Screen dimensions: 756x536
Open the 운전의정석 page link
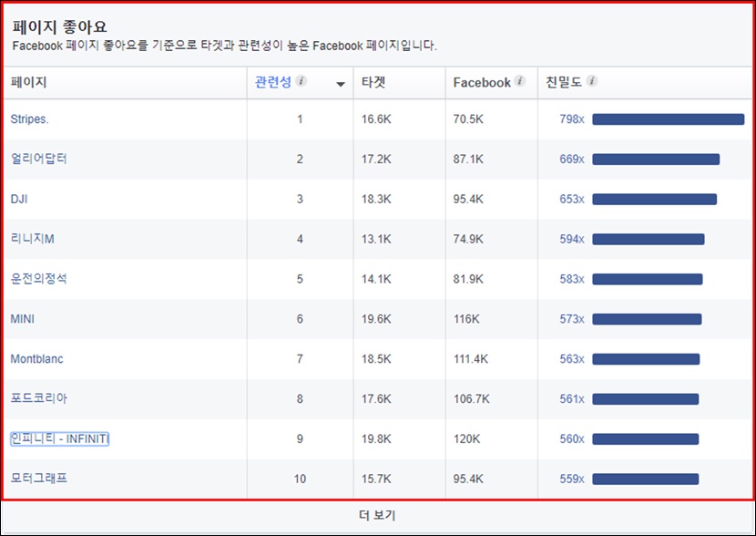pyautogui.click(x=38, y=279)
